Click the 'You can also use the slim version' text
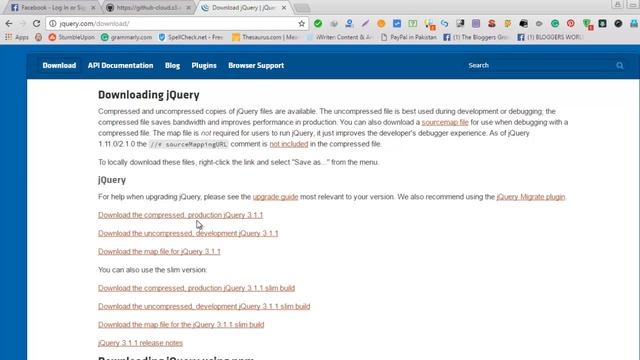Screen dimensions: 640x360 (x=153, y=270)
